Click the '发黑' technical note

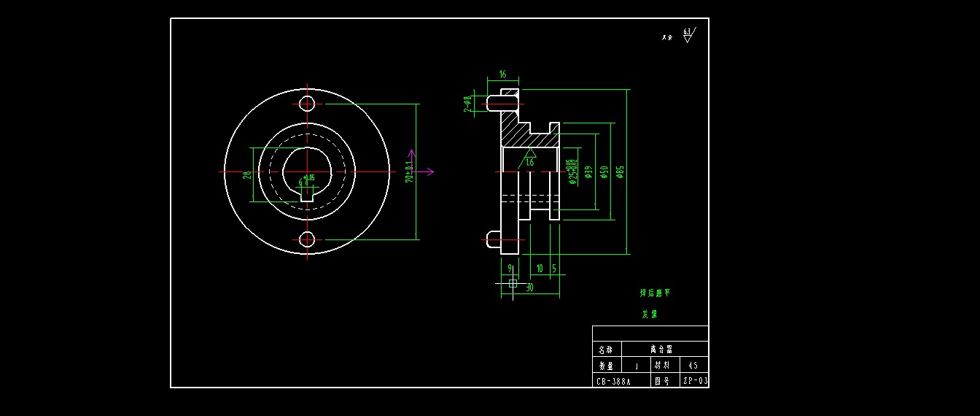click(649, 315)
